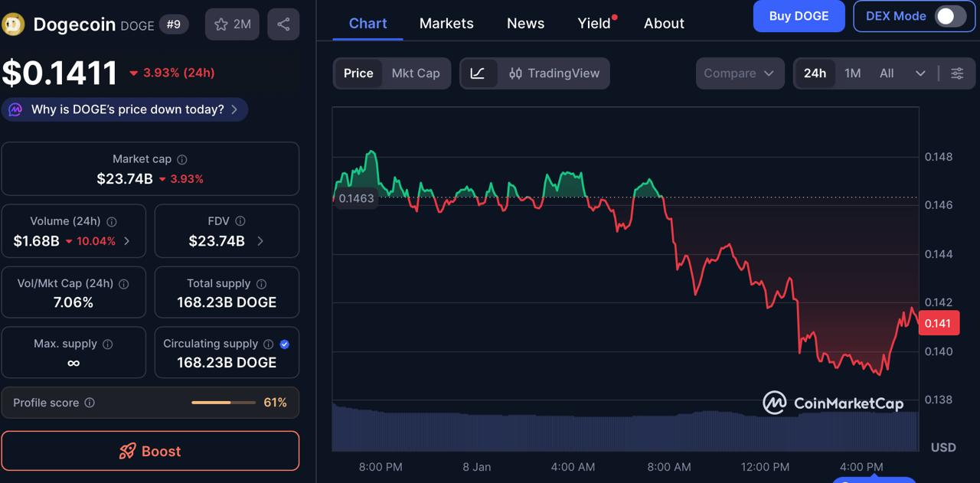Expand the timeframe chevron next to All
980x483 pixels.
(920, 73)
